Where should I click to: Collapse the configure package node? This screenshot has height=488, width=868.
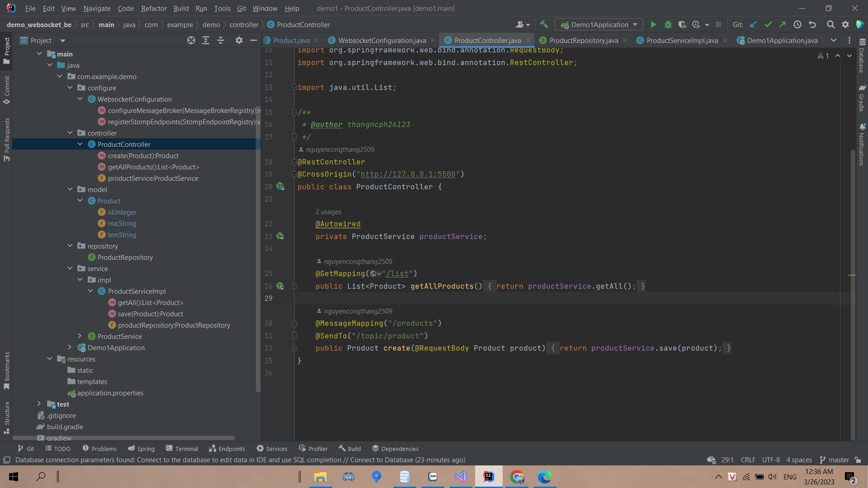pyautogui.click(x=70, y=88)
